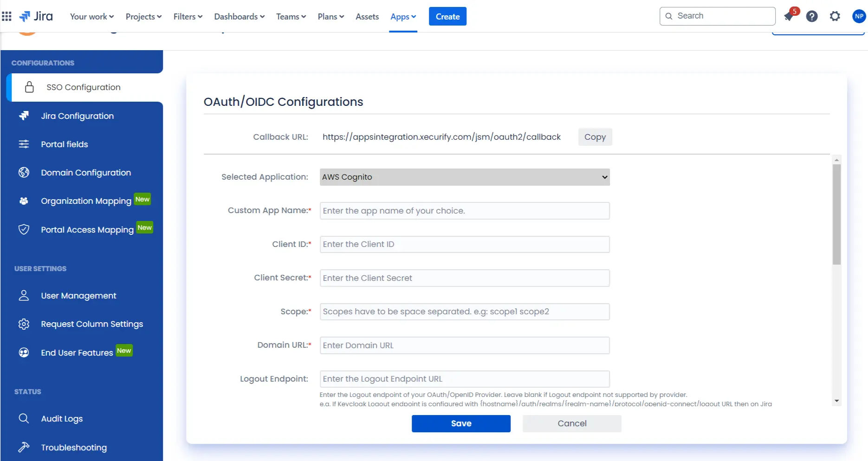Expand the Your work menu
This screenshot has width=868, height=461.
pos(92,17)
